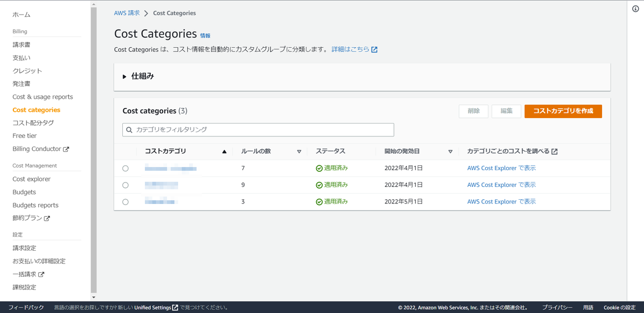Open the blurred category name in 9-rule row
This screenshot has width=644, height=313.
(162, 185)
